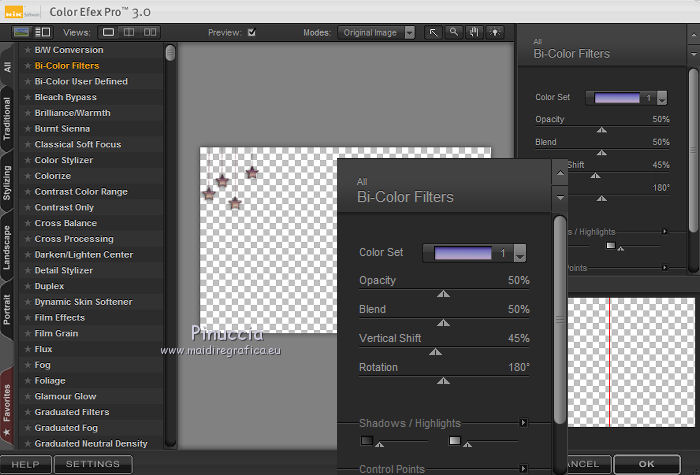
Task: Select the arrow pointer tool
Action: pos(433,33)
